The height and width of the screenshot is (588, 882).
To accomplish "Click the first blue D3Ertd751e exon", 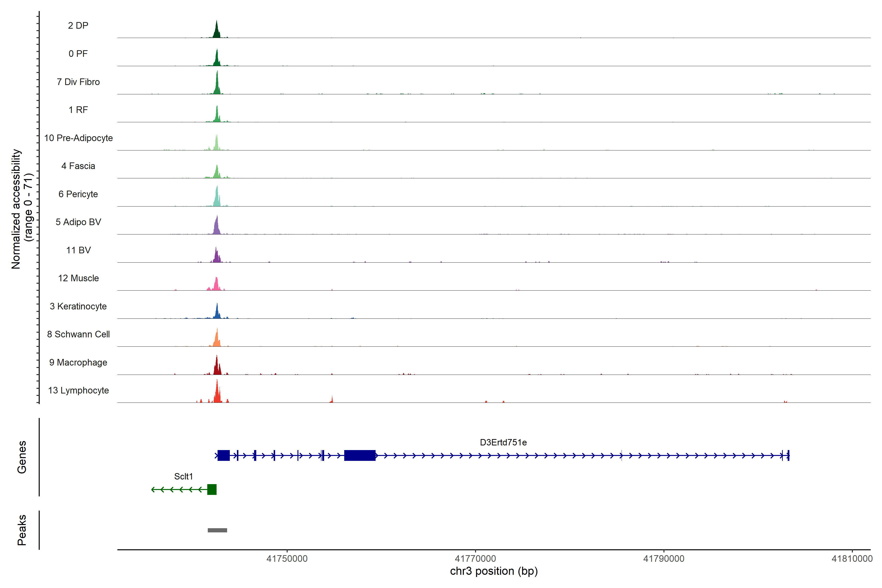I will pos(223,455).
